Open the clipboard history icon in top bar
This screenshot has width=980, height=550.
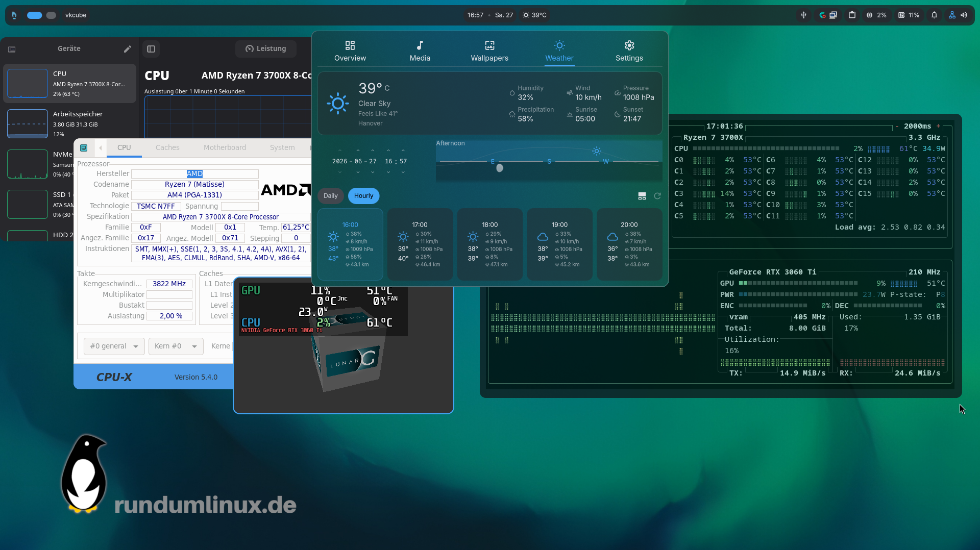pos(852,15)
